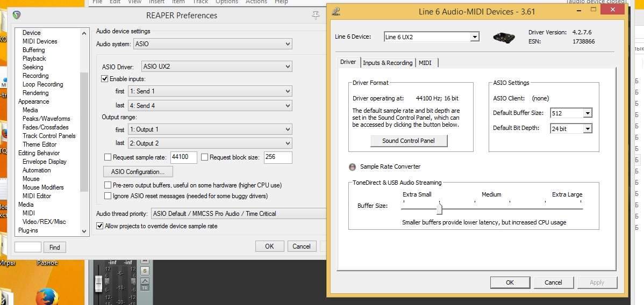Solo the track with the S button
644x305 pixels.
pyautogui.click(x=144, y=271)
